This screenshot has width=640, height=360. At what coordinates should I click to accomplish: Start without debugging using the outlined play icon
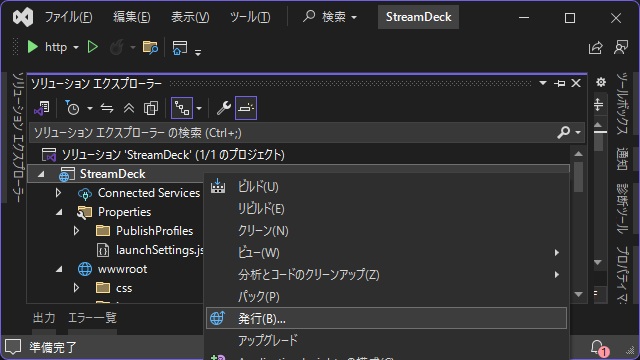point(93,47)
